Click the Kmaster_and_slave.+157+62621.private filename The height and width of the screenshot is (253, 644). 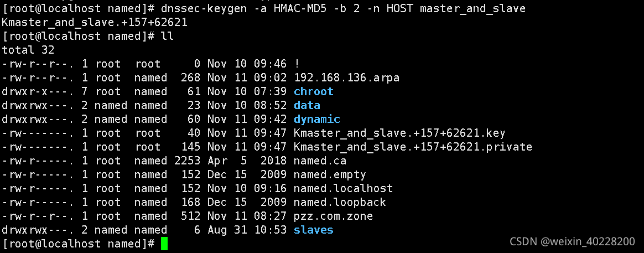click(x=413, y=147)
